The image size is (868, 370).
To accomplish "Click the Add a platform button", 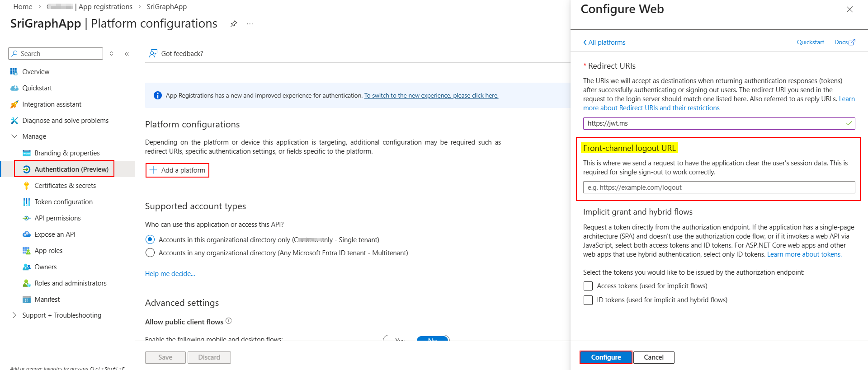I will 177,170.
